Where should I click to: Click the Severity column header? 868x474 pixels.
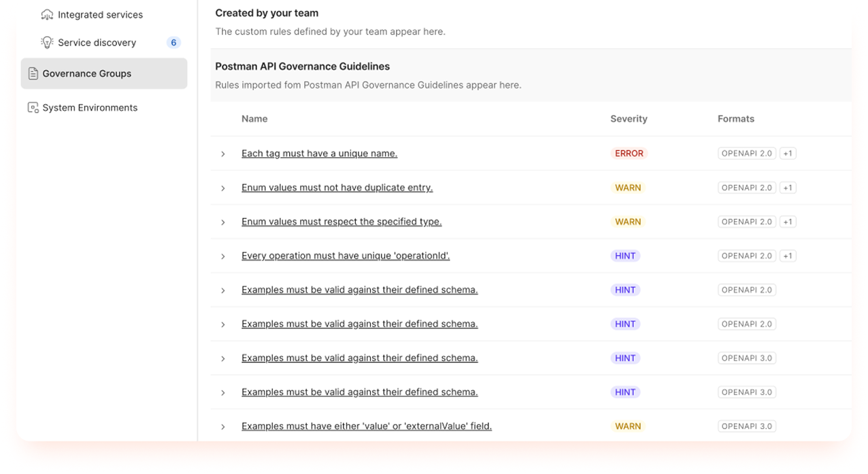point(629,118)
